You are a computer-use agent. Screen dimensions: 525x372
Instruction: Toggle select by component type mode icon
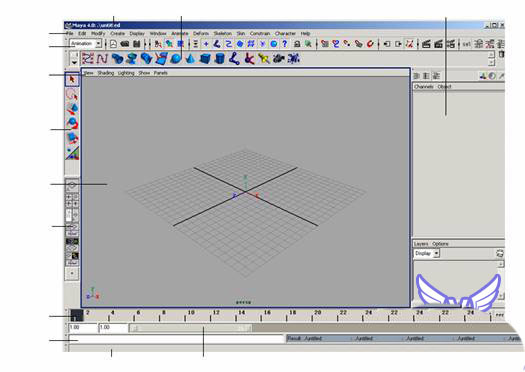pyautogui.click(x=180, y=44)
